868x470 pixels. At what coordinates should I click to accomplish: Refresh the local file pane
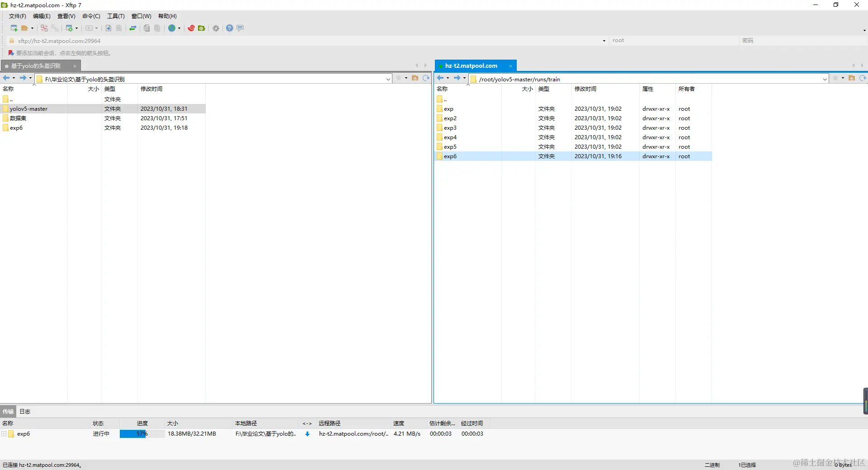coord(426,78)
